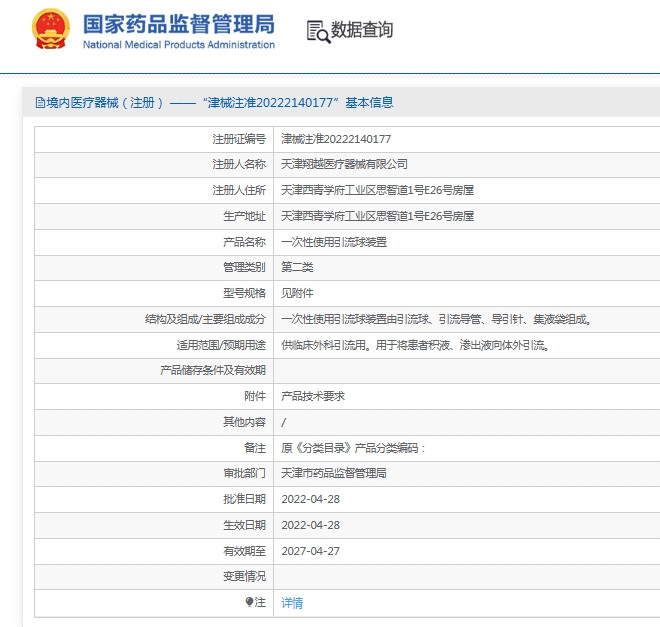Click the 注册人住所 label
Viewport: 660px width, 627px height.
click(239, 190)
